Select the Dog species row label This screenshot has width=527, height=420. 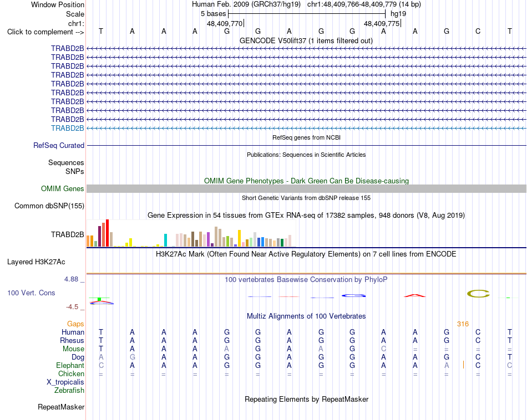click(78, 357)
